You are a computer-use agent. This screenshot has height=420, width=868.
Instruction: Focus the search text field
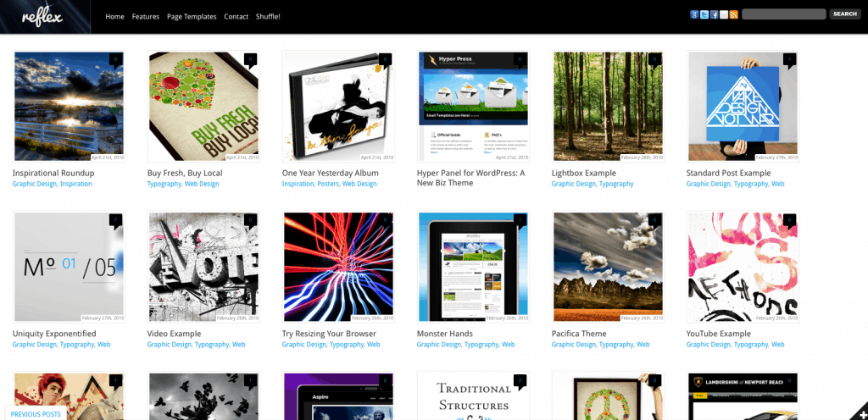(x=783, y=14)
